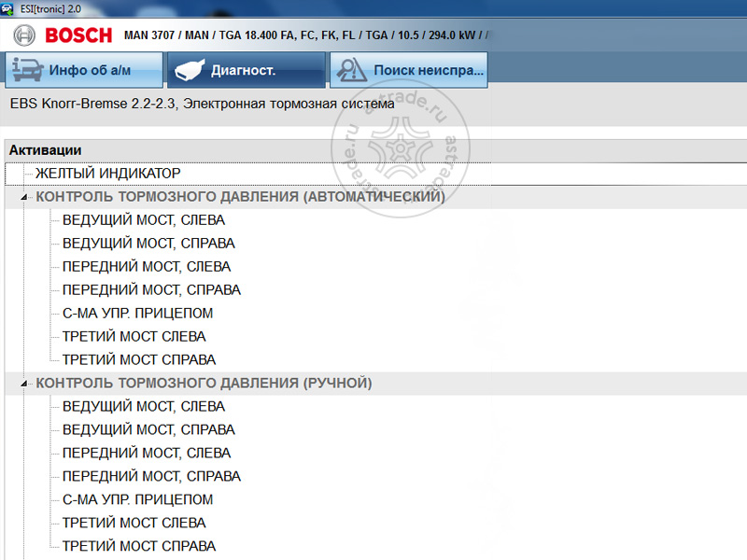Image resolution: width=747 pixels, height=560 pixels.
Task: Click the EBS Knorr-Bremse 2.2-2.3 system title
Action: click(203, 104)
